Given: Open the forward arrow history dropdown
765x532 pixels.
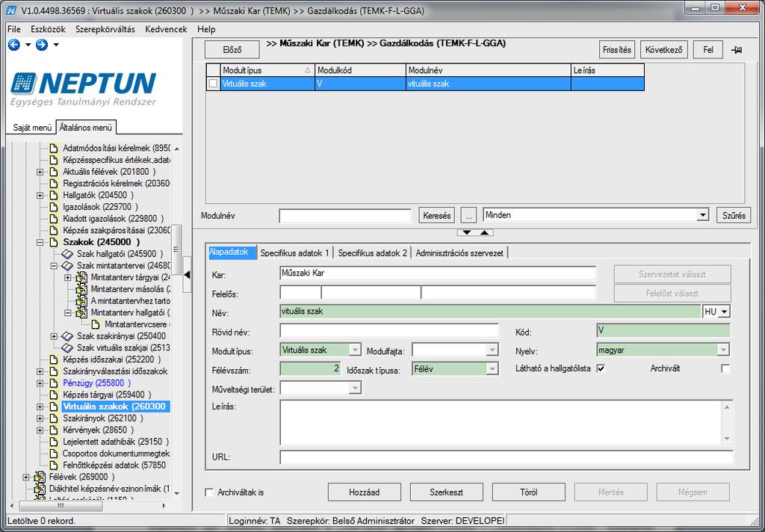Looking at the screenshot, I should coord(56,45).
